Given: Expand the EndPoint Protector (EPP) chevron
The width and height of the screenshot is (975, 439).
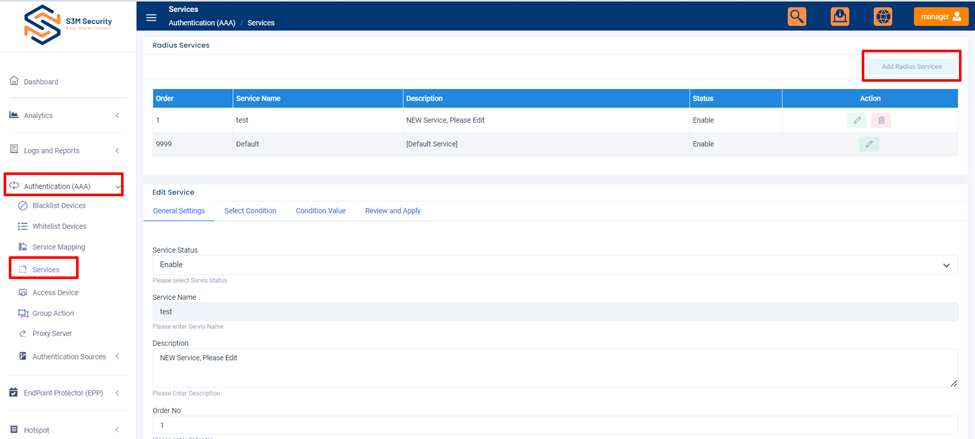Looking at the screenshot, I should [x=117, y=393].
